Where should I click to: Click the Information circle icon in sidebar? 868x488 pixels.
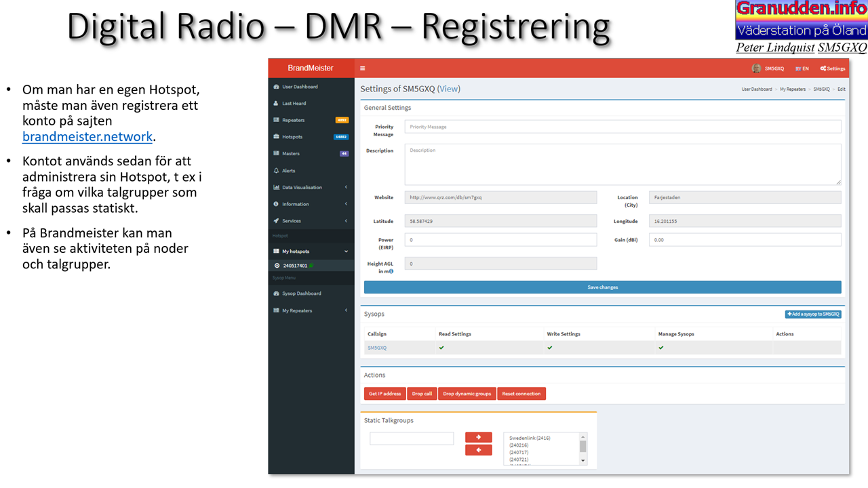click(276, 204)
